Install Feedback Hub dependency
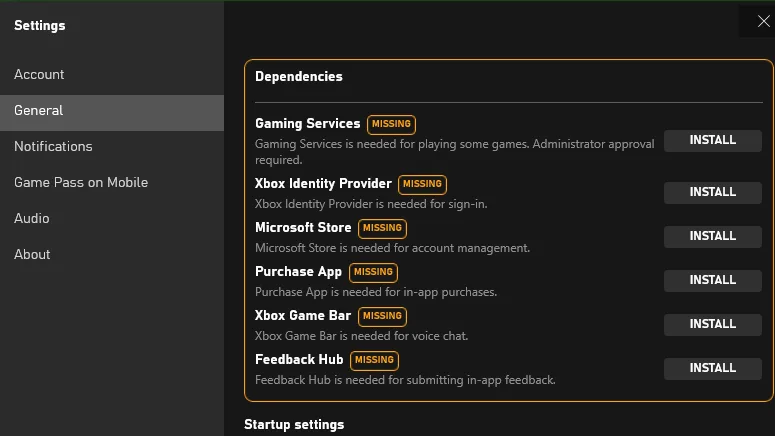 (x=712, y=368)
